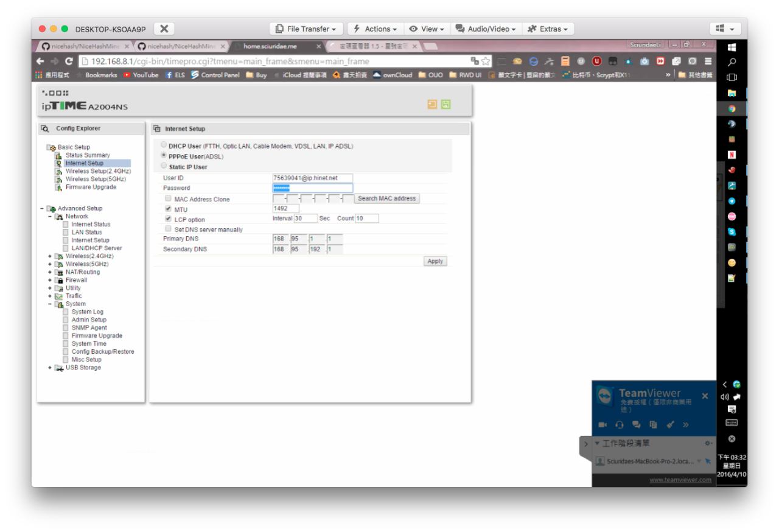The image size is (779, 532).
Task: Click the volume icon in system tray
Action: 725,396
